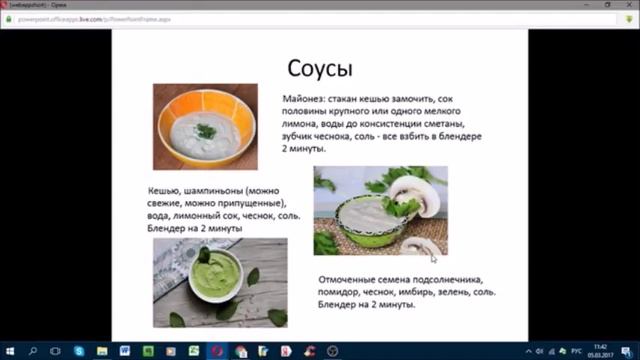
Task: Open the red C-shaped taskbar icon
Action: coord(309,351)
